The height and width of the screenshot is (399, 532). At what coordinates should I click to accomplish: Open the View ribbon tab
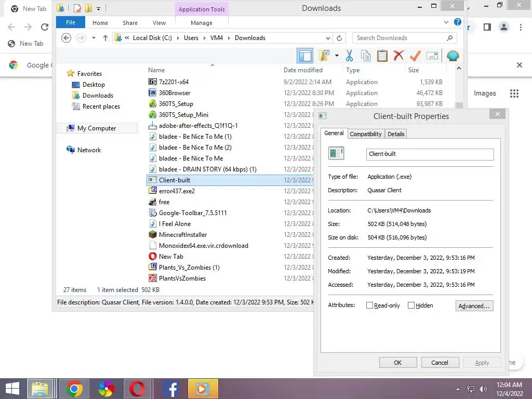tap(159, 23)
